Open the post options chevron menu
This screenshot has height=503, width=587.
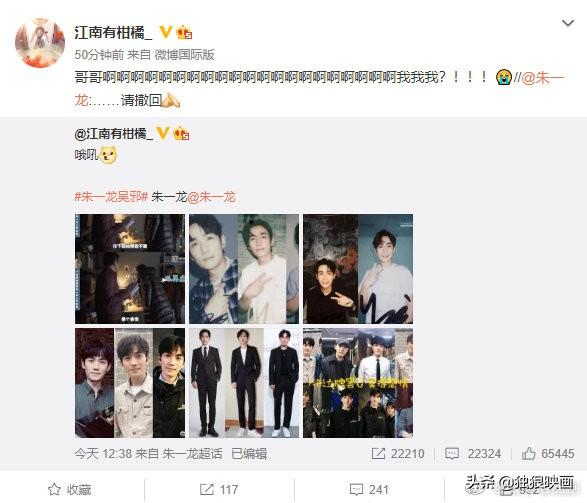568,23
